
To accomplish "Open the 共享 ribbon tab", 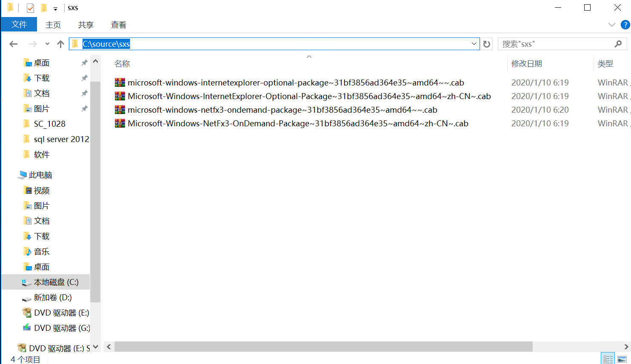I will pos(86,25).
